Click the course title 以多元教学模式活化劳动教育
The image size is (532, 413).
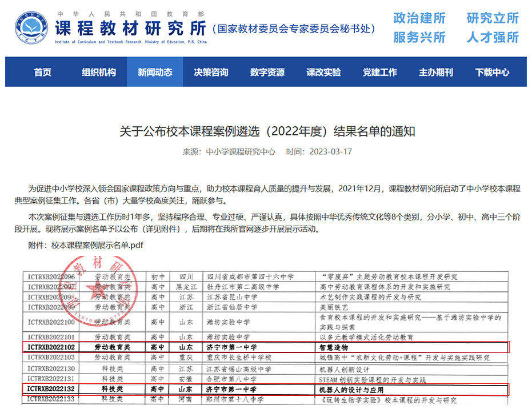[x=366, y=337]
